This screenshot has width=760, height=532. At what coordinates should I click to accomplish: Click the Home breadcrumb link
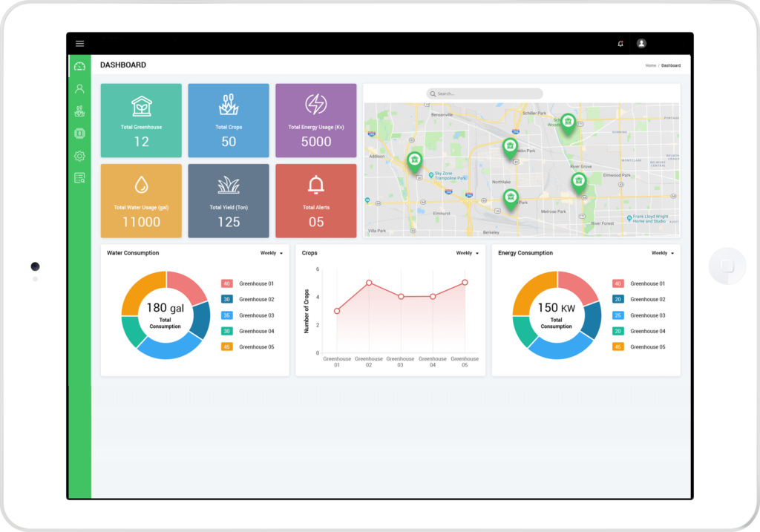(x=650, y=65)
